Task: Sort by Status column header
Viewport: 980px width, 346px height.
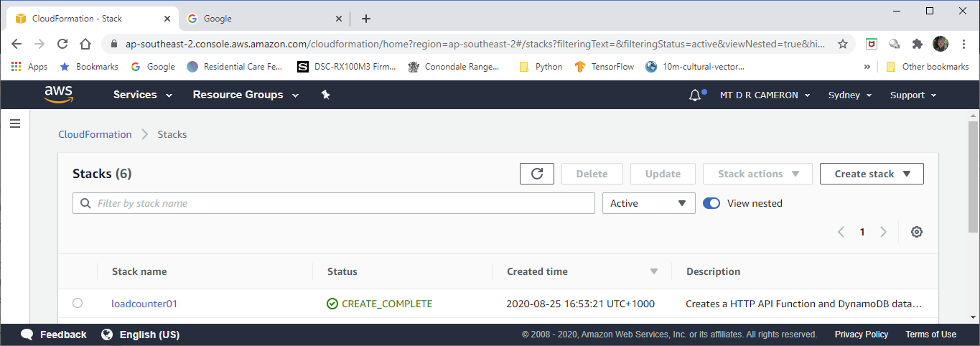Action: [x=342, y=271]
